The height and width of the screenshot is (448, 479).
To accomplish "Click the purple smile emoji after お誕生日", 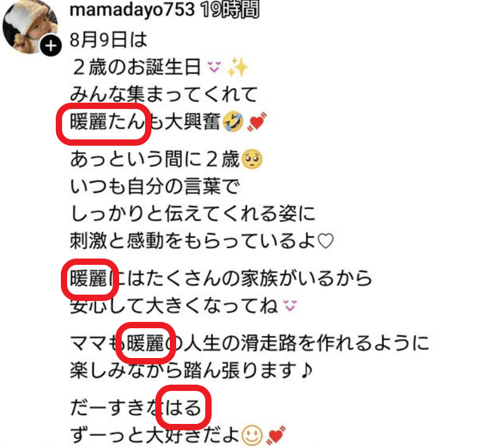I will pos(214,67).
